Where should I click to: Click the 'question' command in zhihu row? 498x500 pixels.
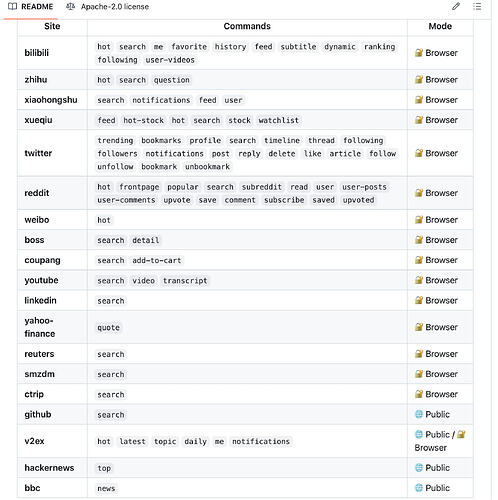click(172, 80)
